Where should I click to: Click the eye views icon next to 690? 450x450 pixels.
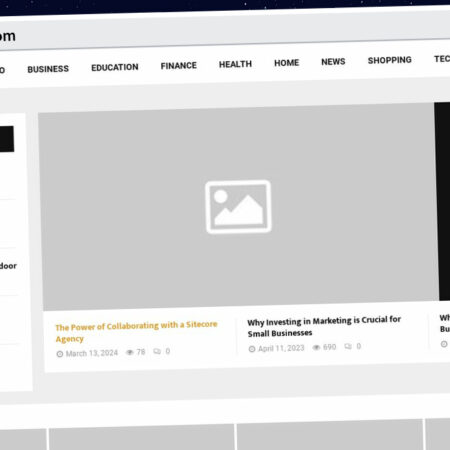316,348
